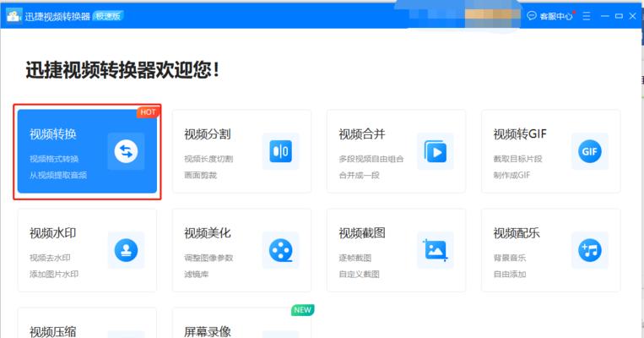Click the 合并成一段 description text

pos(359,175)
